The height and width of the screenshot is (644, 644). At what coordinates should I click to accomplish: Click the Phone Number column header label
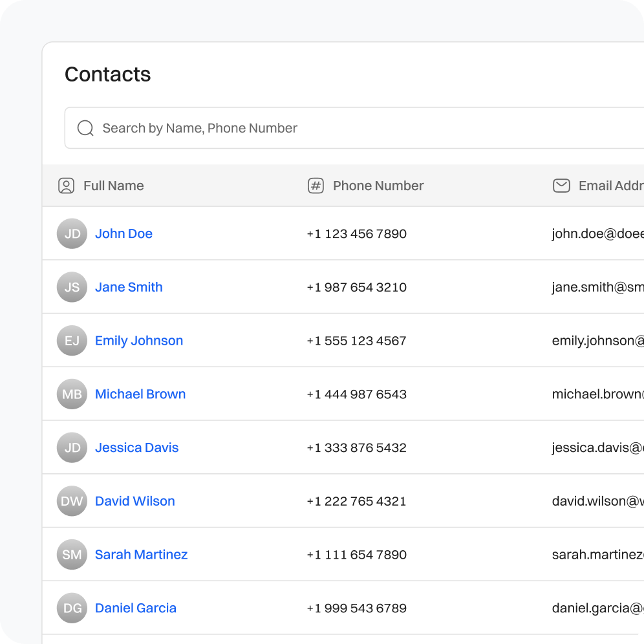coord(378,186)
